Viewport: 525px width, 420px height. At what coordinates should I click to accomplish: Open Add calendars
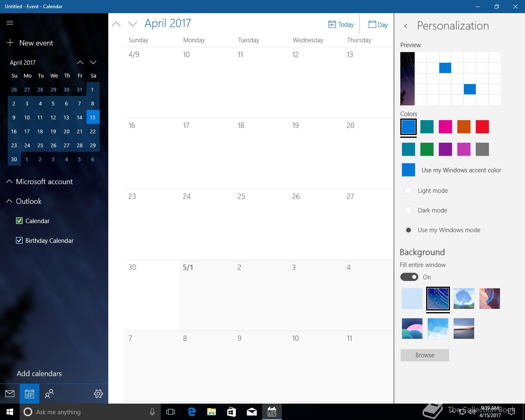39,373
